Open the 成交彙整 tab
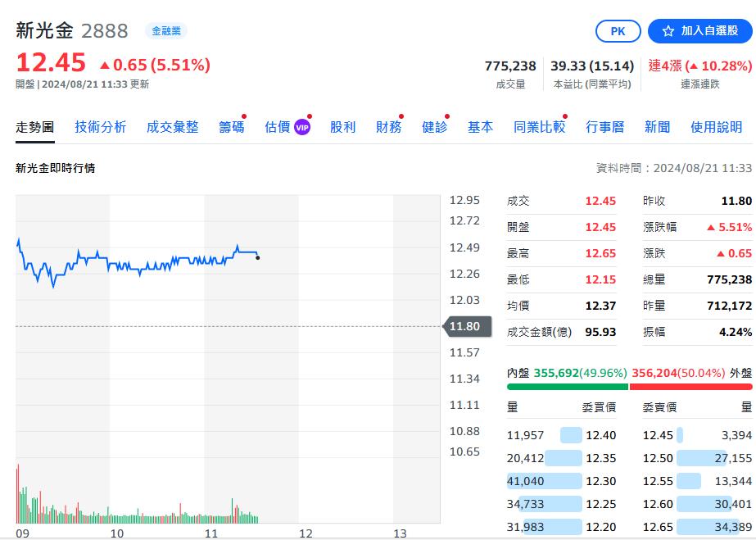This screenshot has height=540, width=756. pos(173,127)
